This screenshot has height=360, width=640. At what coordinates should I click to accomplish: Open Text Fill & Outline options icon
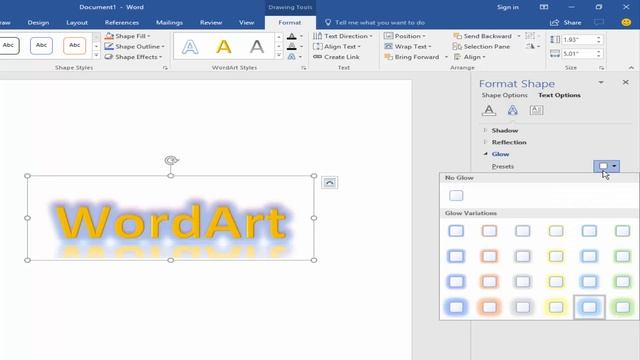click(x=489, y=110)
